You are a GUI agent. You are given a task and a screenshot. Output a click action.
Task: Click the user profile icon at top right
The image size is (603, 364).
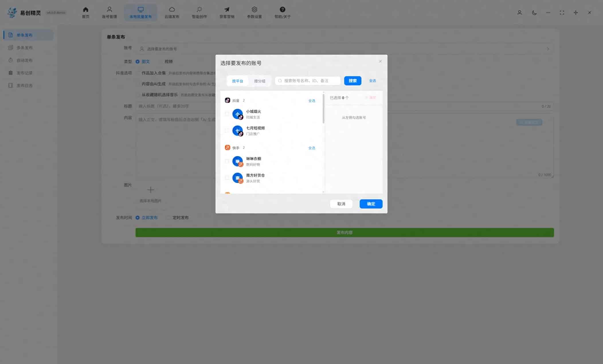[x=519, y=13]
